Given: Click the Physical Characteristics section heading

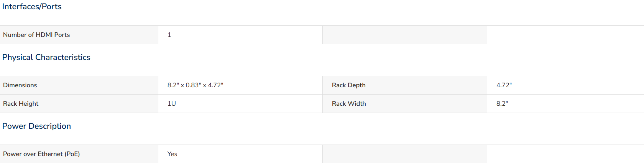Looking at the screenshot, I should [46, 57].
